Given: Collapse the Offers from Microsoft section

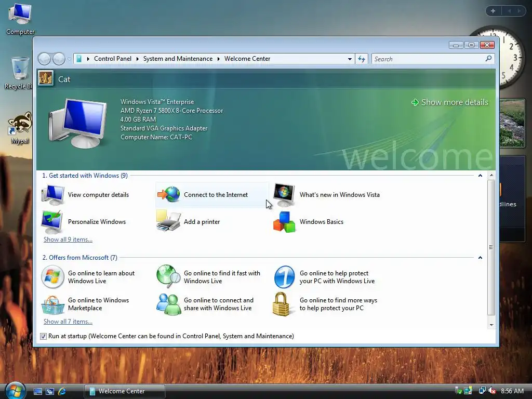Looking at the screenshot, I should pos(480,258).
